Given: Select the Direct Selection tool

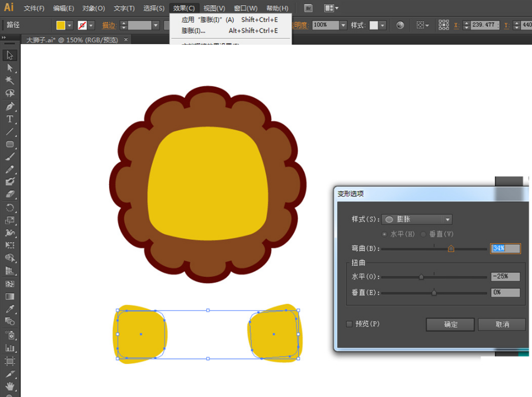Looking at the screenshot, I should pos(10,68).
